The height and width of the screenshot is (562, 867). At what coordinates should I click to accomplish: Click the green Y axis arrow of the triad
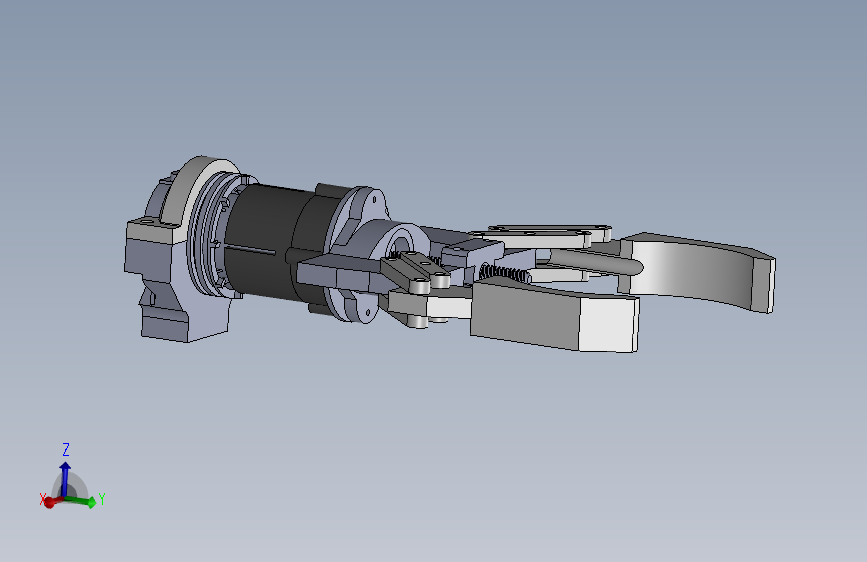(82, 501)
